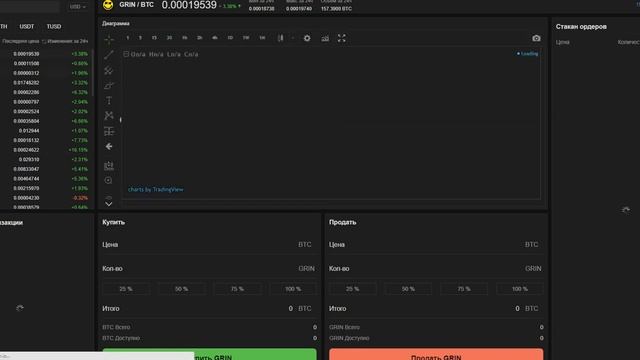The image size is (640, 360).
Task: Select the pitchfork drawing tool
Action: 109,70
